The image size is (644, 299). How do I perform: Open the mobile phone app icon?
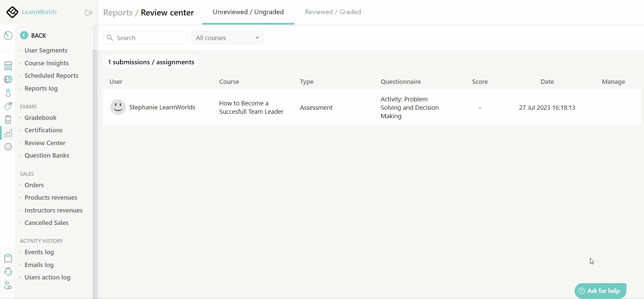[x=8, y=120]
